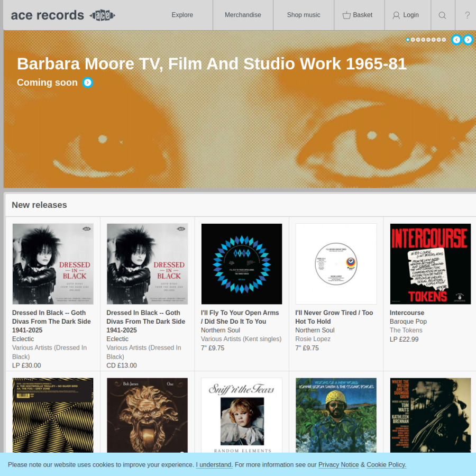
Task: Select the eighth carousel dot
Action: [444, 40]
